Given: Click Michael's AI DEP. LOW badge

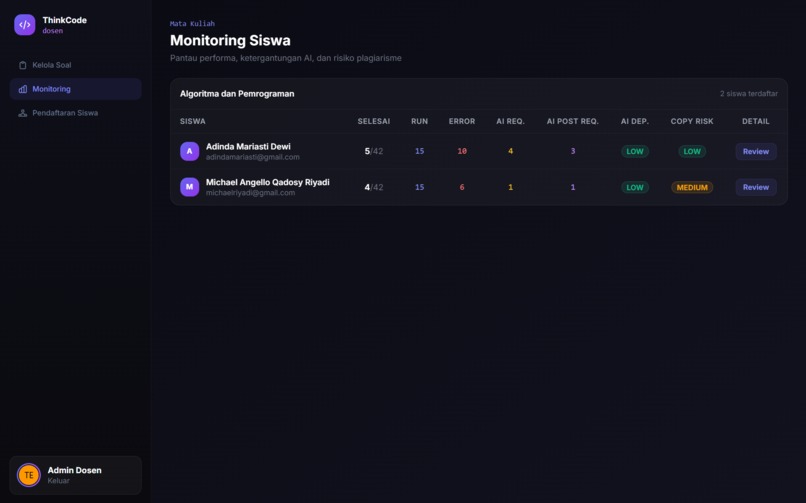Looking at the screenshot, I should click(x=635, y=188).
